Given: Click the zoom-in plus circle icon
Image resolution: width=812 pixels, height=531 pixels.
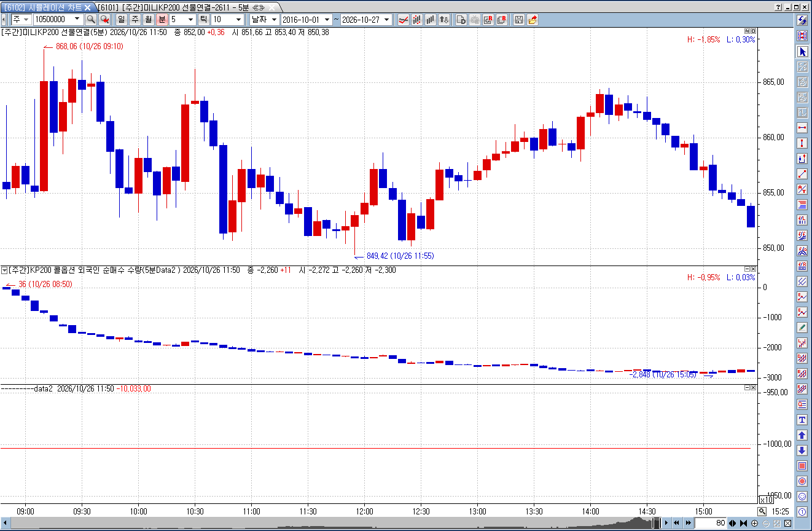Looking at the screenshot, I should point(754,523).
